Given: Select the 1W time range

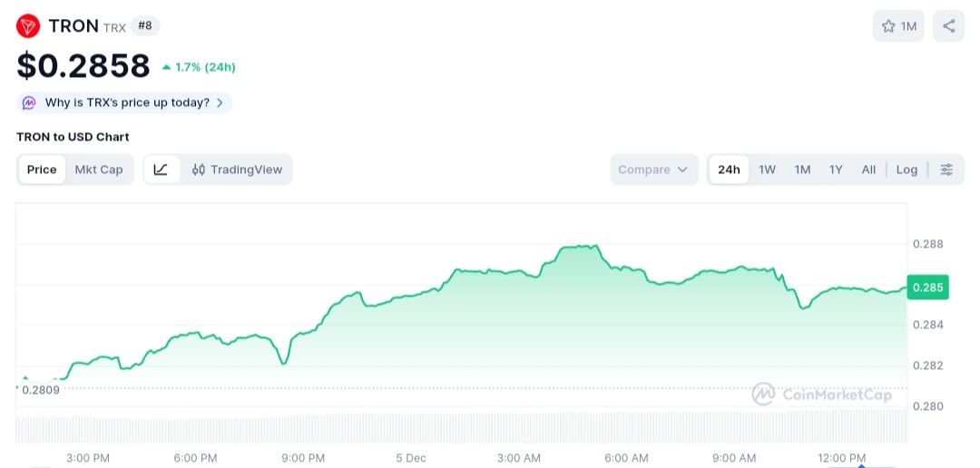Looking at the screenshot, I should coord(767,170).
